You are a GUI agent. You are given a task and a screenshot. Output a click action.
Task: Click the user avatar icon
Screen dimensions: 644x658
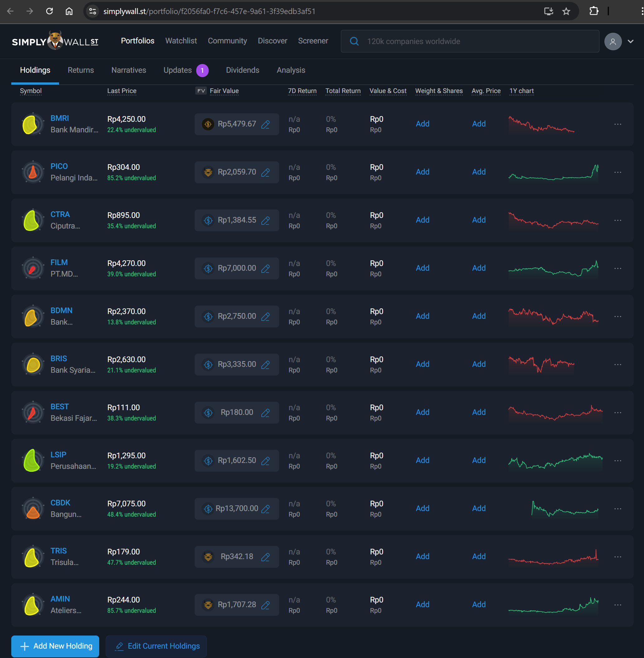613,41
